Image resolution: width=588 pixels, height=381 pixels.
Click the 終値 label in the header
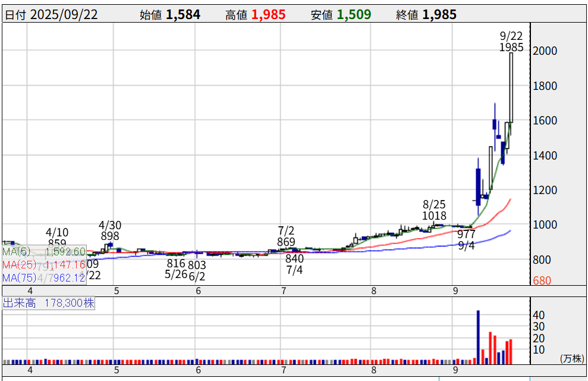coord(407,15)
